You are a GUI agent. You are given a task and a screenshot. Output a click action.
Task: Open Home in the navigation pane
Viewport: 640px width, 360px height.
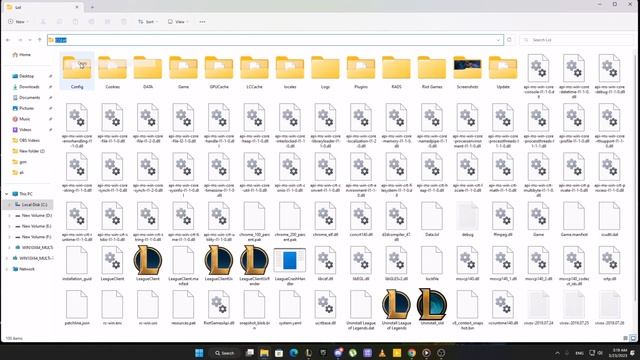22,55
